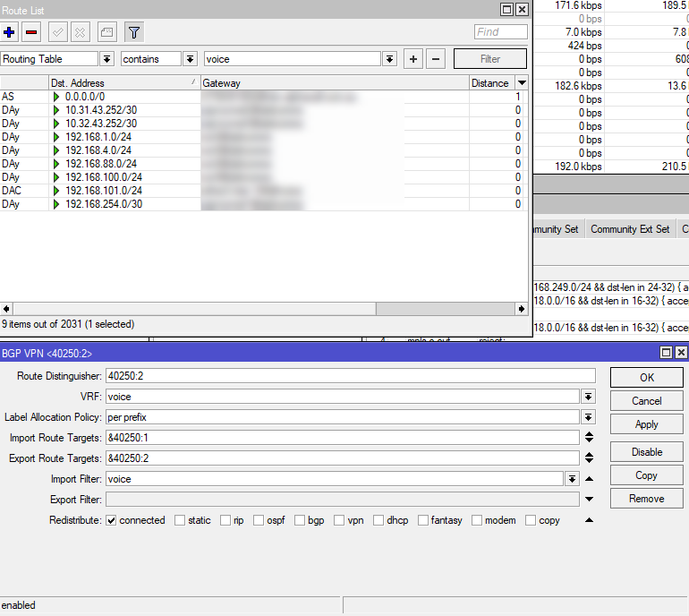
Task: Collapse the Redistribute options arrow
Action: point(590,520)
